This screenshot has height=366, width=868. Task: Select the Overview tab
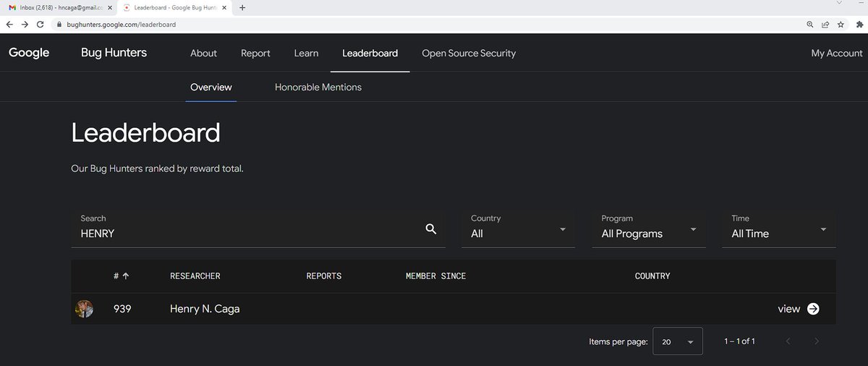pyautogui.click(x=211, y=87)
